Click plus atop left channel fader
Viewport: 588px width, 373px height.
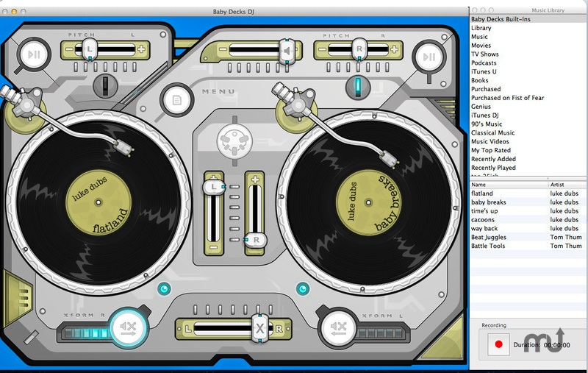click(x=214, y=177)
